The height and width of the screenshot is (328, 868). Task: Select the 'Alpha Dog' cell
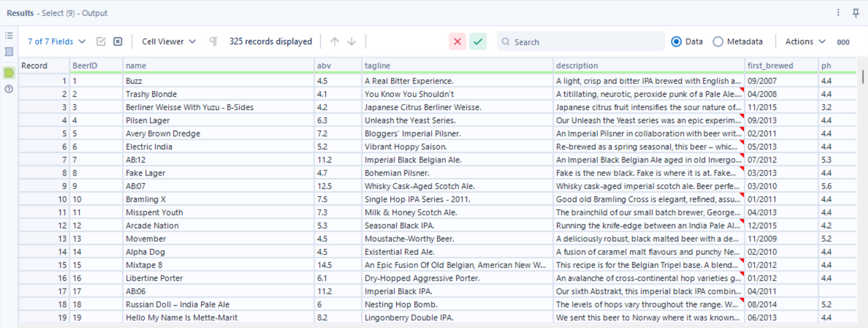[218, 252]
